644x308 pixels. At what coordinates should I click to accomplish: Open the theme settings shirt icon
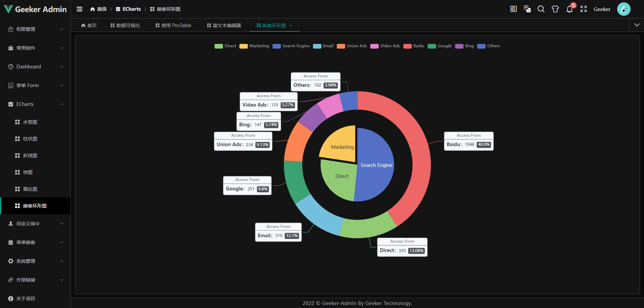pyautogui.click(x=555, y=9)
